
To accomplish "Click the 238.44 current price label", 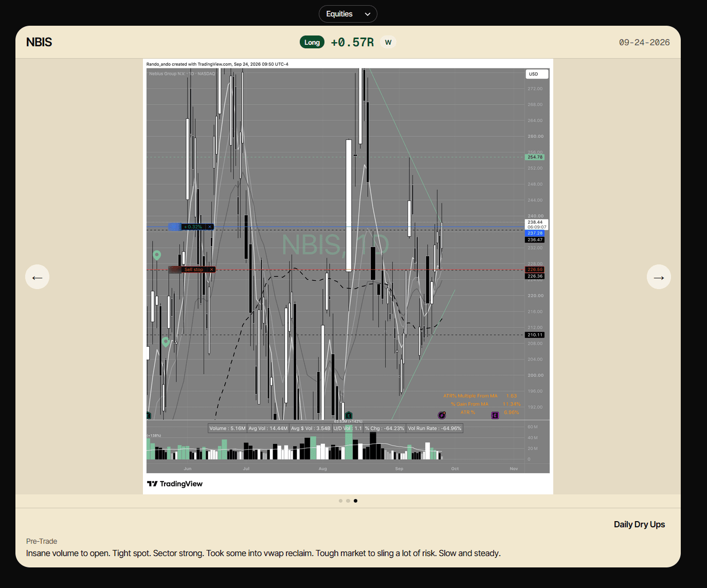I will click(536, 222).
